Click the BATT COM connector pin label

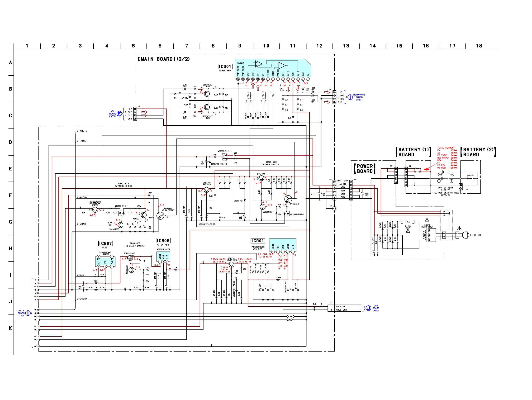tap(342, 181)
